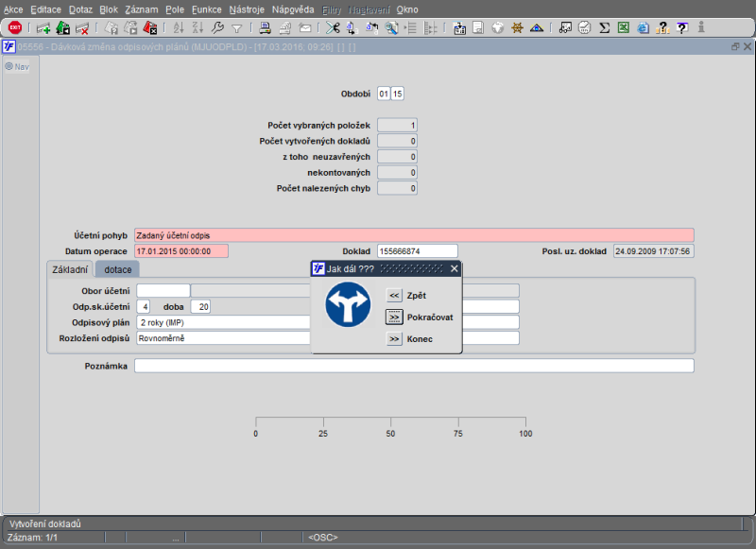The width and height of the screenshot is (756, 549).
Task: Click the magnifier search document icon
Action: pos(391,28)
